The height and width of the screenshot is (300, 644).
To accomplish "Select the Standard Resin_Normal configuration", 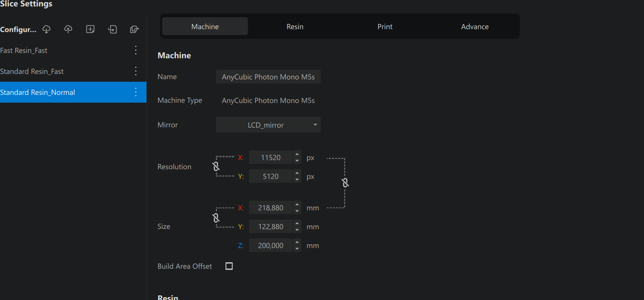I will tap(73, 92).
